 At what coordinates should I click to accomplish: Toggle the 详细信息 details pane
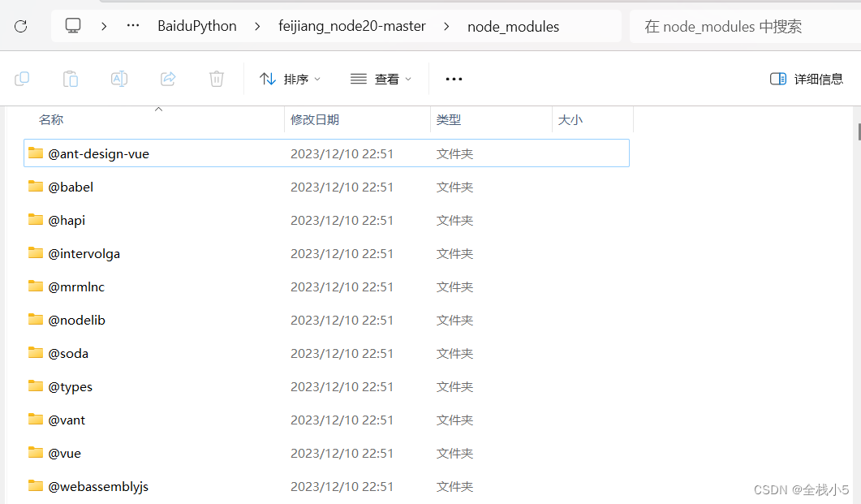pyautogui.click(x=806, y=79)
